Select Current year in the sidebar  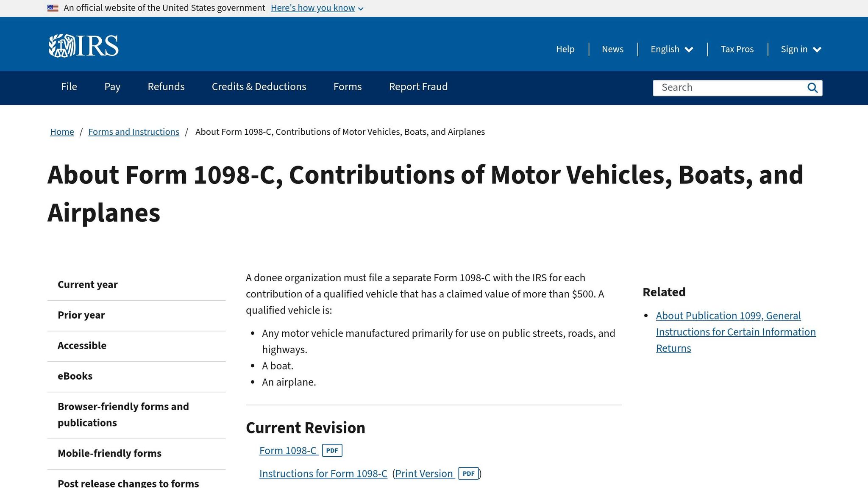point(136,285)
